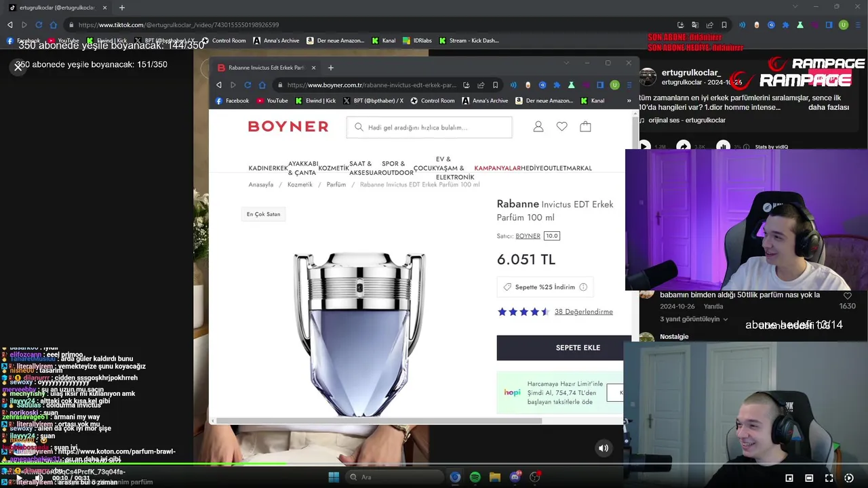Click the En Çok Satan badge
The image size is (868, 488).
click(263, 214)
